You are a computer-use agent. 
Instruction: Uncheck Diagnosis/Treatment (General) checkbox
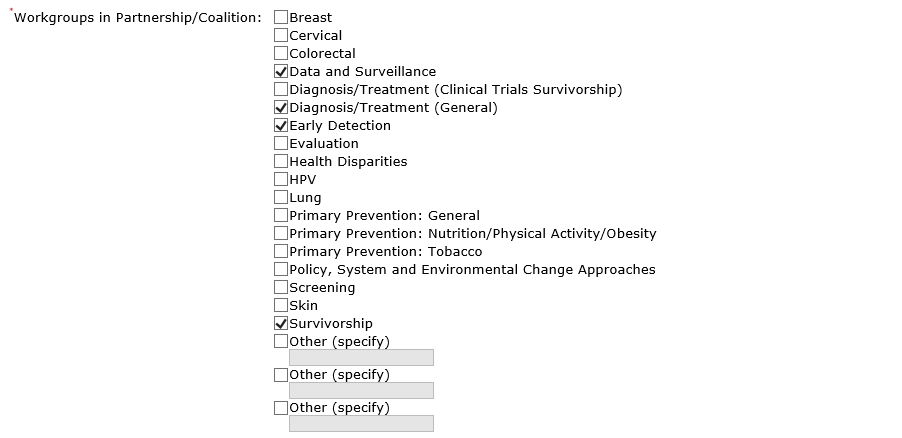(281, 108)
